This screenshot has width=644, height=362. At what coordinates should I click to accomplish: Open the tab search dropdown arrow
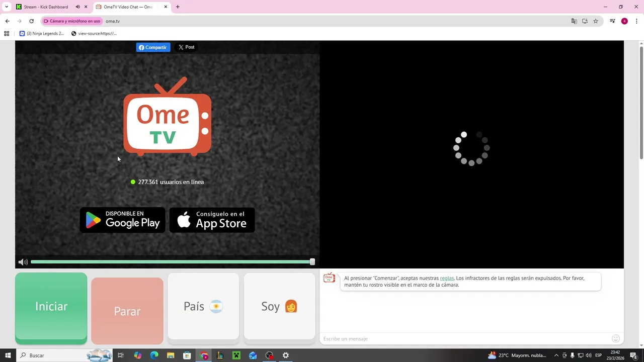pos(7,7)
